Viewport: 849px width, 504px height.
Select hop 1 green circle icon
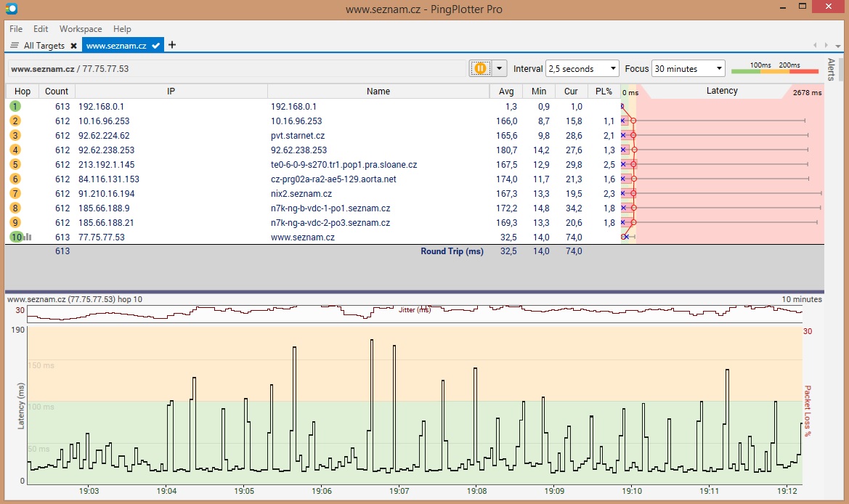click(15, 106)
